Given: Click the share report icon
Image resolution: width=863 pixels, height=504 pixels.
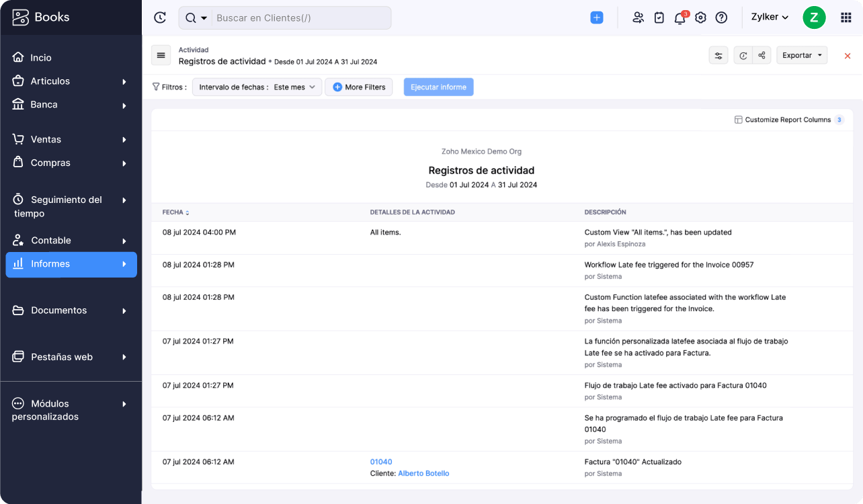Looking at the screenshot, I should coord(762,56).
